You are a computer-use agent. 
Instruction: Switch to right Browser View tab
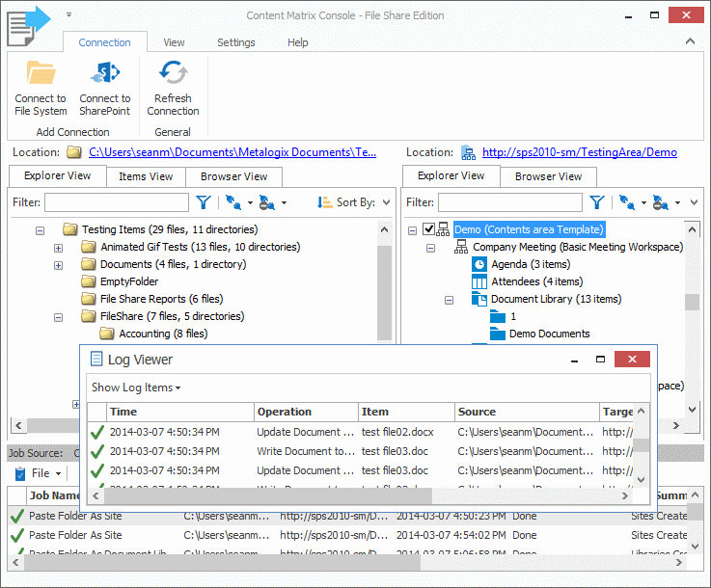pyautogui.click(x=548, y=176)
